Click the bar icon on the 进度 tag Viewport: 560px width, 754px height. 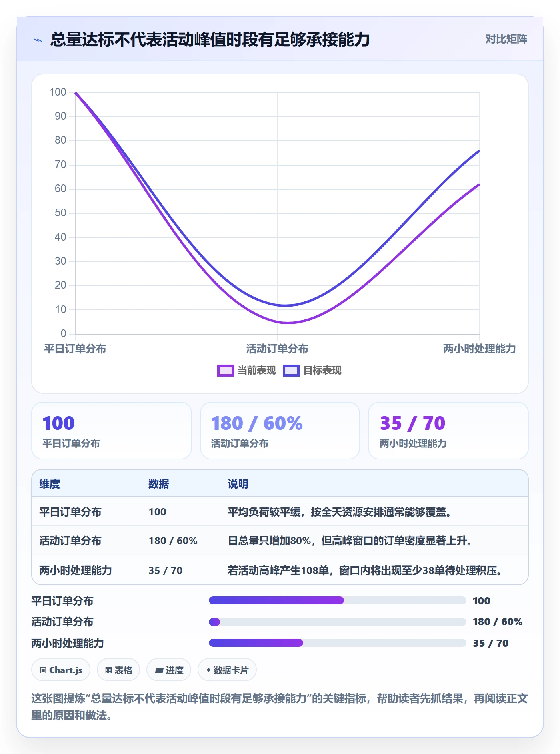tap(159, 670)
